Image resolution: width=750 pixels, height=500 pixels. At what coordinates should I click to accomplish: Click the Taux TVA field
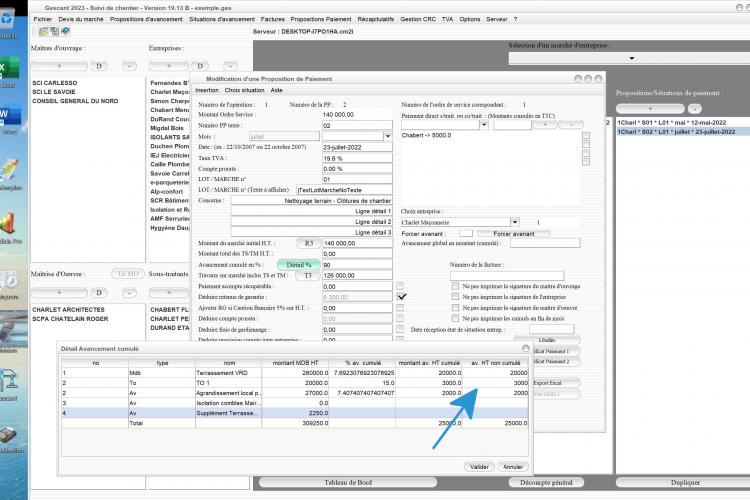pos(357,158)
